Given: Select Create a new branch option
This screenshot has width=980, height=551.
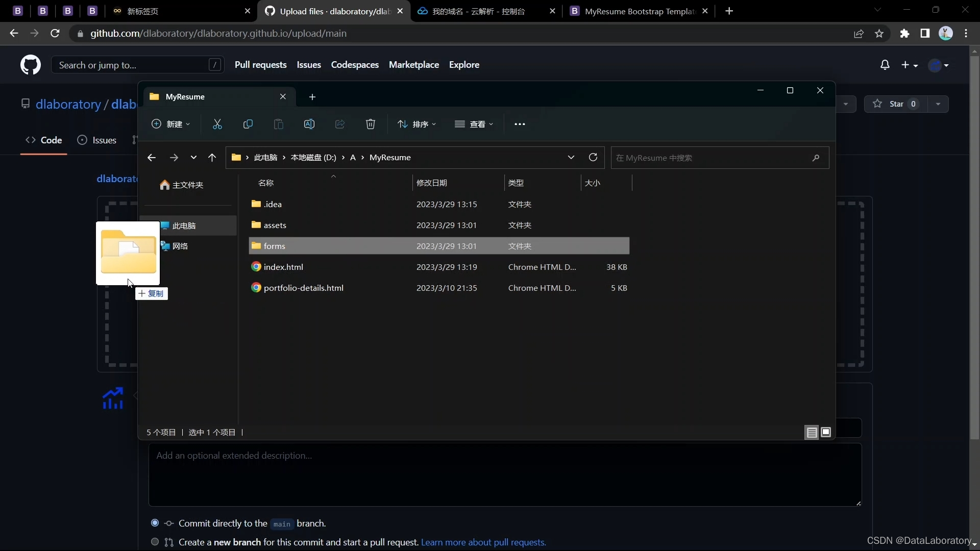Looking at the screenshot, I should point(155,542).
